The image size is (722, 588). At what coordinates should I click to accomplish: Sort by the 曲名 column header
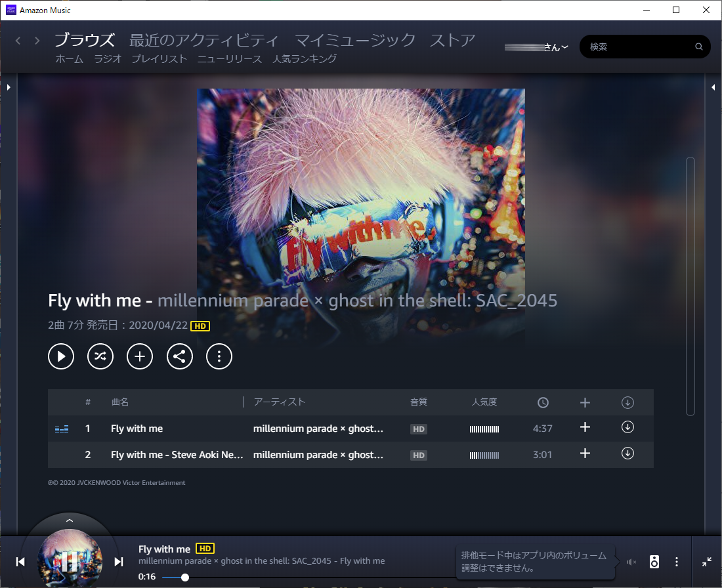click(x=120, y=402)
